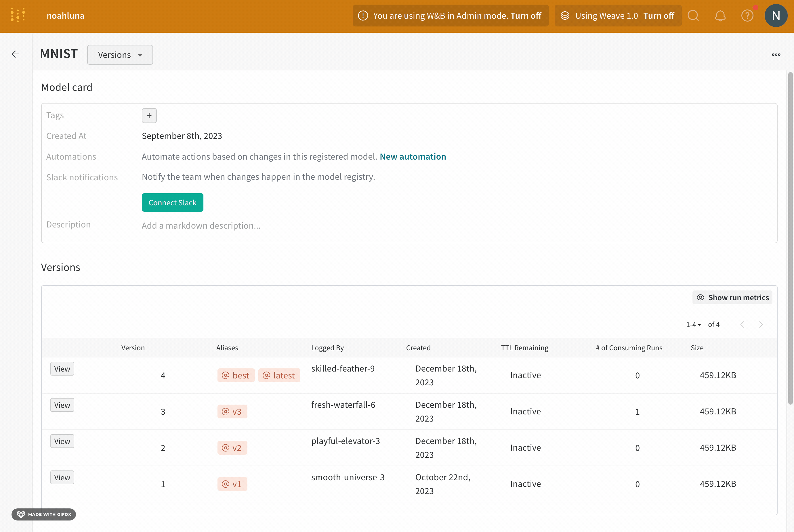Open the New automation link
Screen dimensions: 794x532
[413, 156]
